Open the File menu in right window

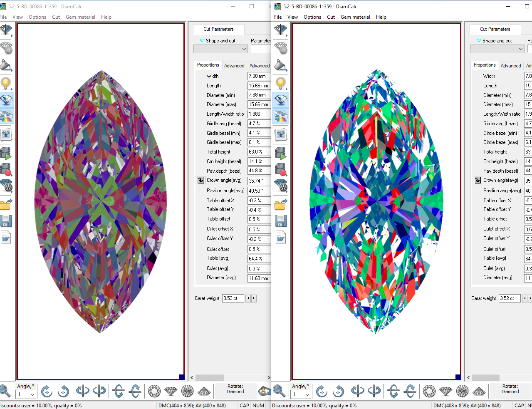[x=278, y=17]
